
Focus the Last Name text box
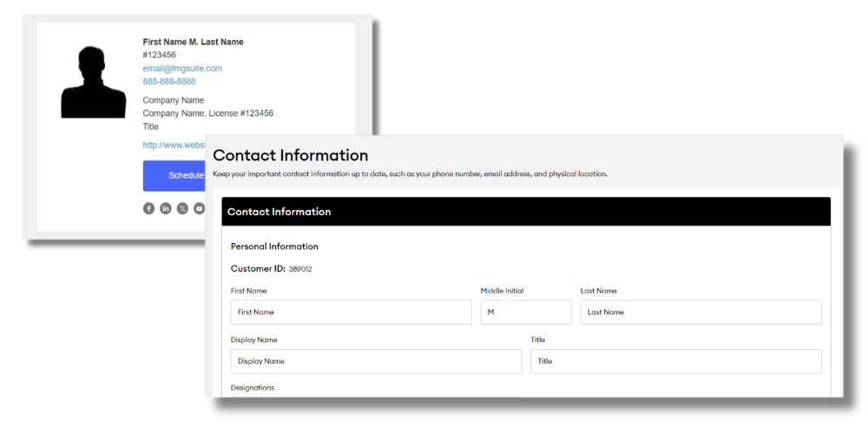[x=700, y=312]
